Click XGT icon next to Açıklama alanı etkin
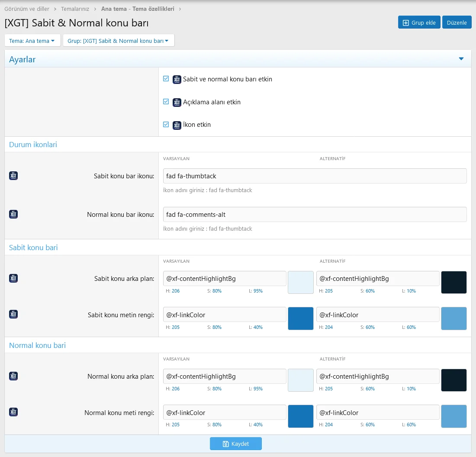 [x=177, y=103]
